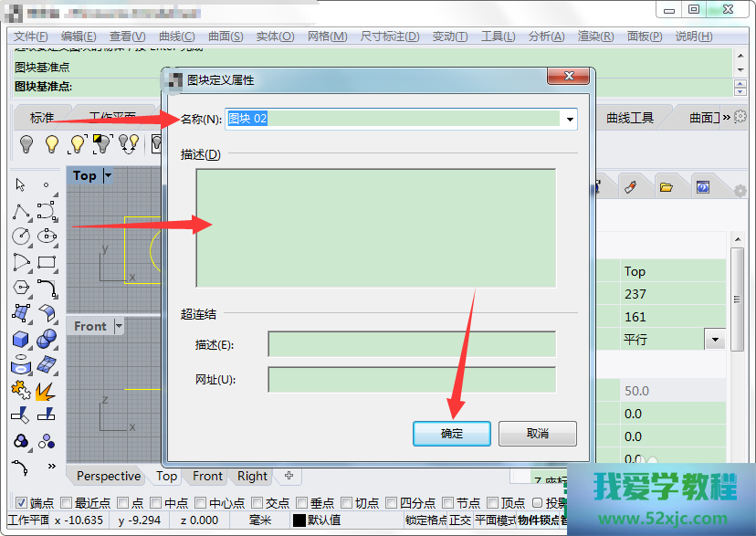Open the 曲面(S) menu
The image size is (756, 536).
225,37
